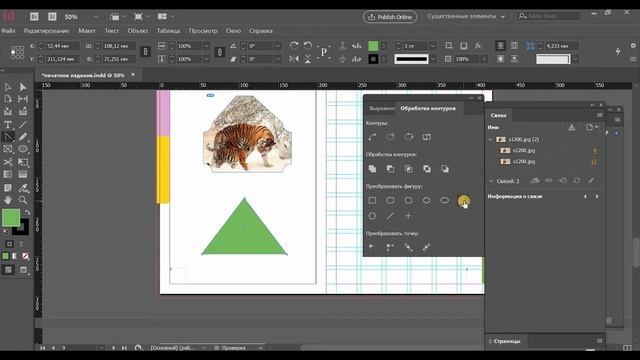
Task: Open the page number dropdown in status bar
Action: (101, 348)
